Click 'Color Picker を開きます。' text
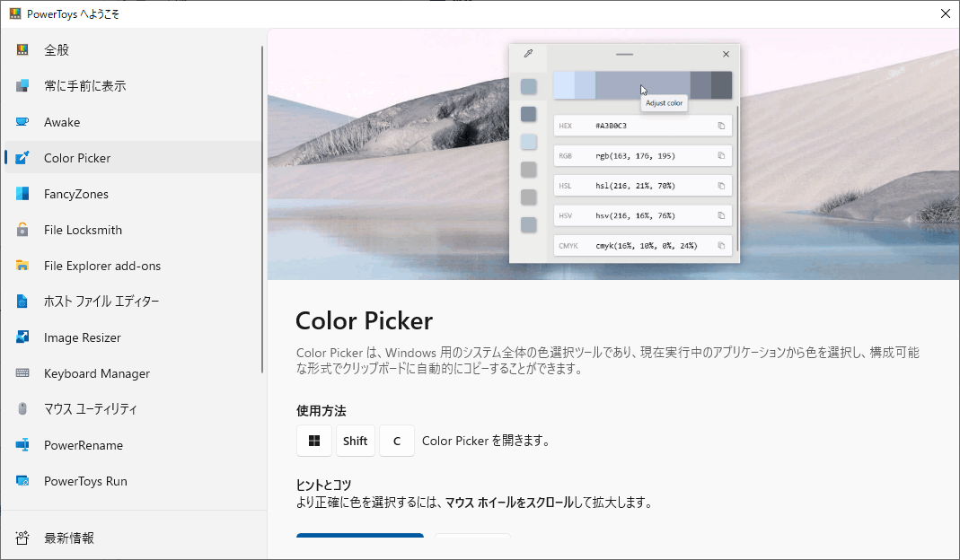Image resolution: width=960 pixels, height=560 pixels. (x=486, y=441)
